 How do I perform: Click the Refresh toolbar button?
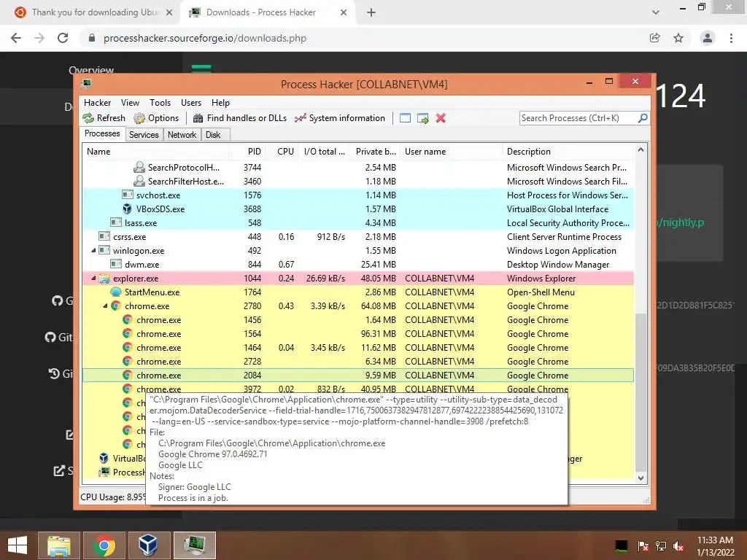coord(104,118)
